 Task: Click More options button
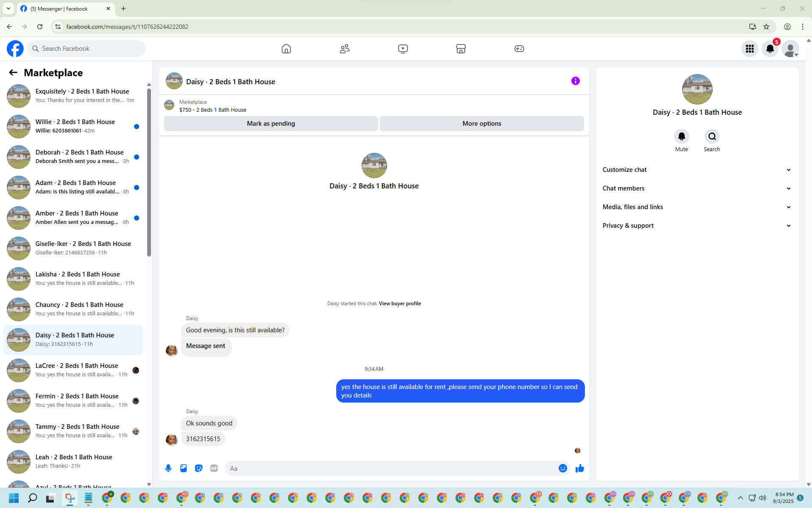click(x=482, y=124)
